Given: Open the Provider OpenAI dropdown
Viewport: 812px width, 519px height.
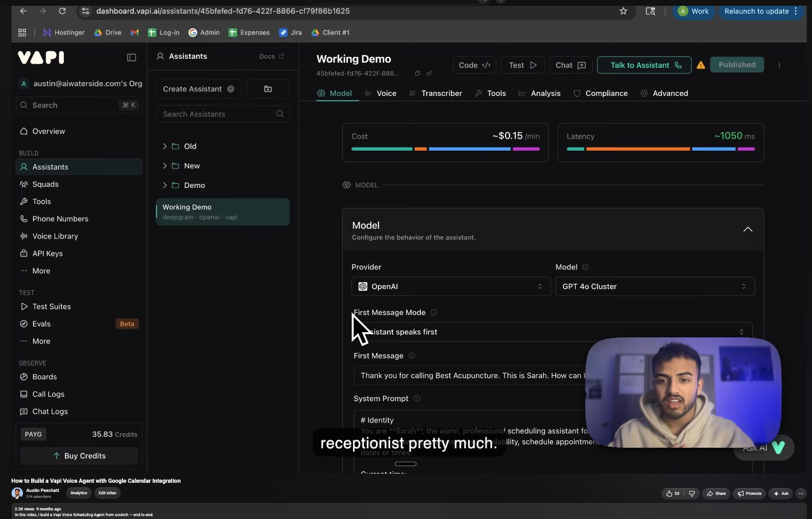Looking at the screenshot, I should [452, 286].
